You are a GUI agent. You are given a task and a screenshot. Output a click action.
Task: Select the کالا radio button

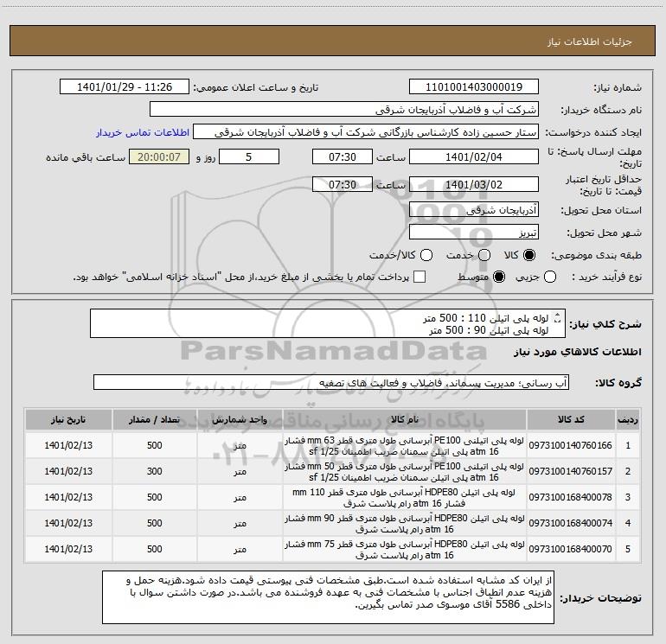pyautogui.click(x=529, y=255)
